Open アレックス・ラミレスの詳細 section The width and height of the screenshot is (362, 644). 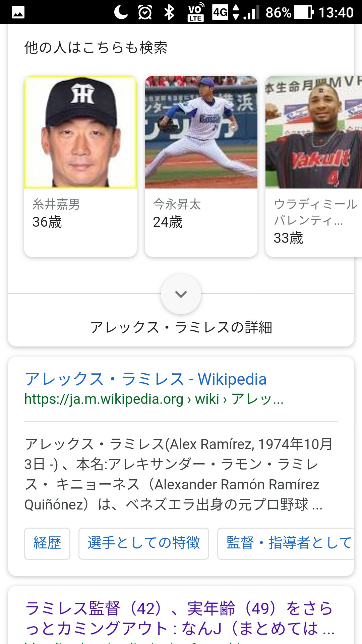point(181,327)
